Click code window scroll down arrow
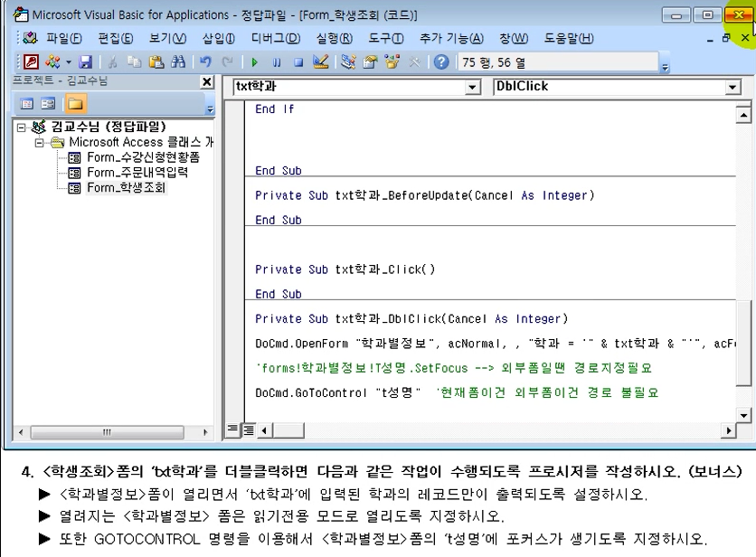The image size is (756, 557). point(743,415)
